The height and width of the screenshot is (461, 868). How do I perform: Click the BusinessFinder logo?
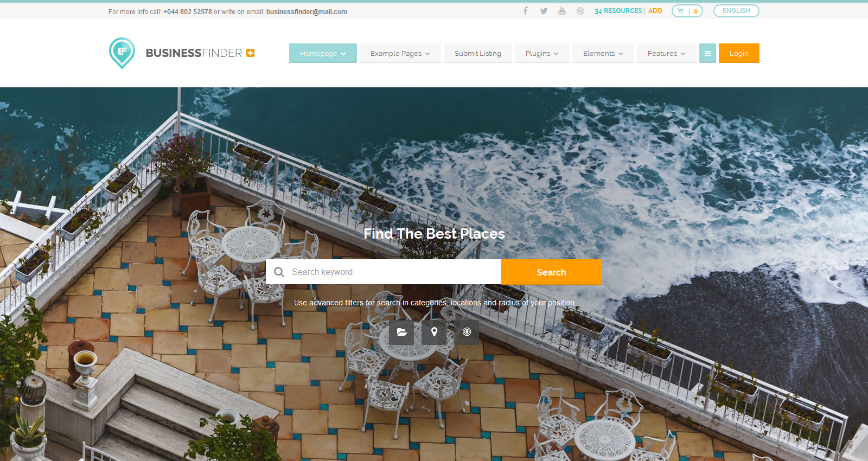182,53
